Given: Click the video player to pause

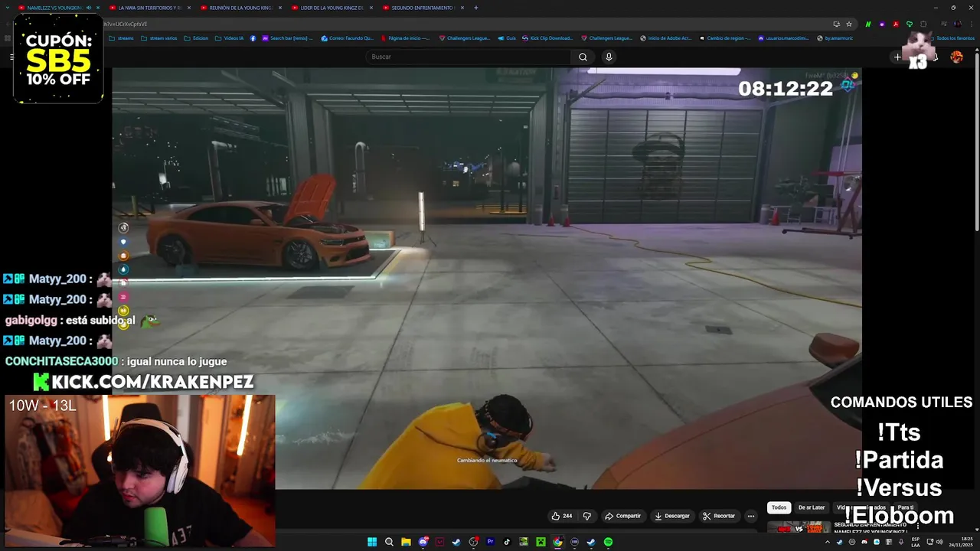Looking at the screenshot, I should point(487,278).
